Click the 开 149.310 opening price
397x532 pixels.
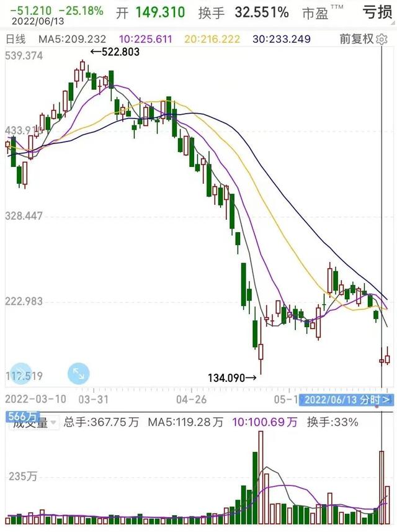point(151,13)
